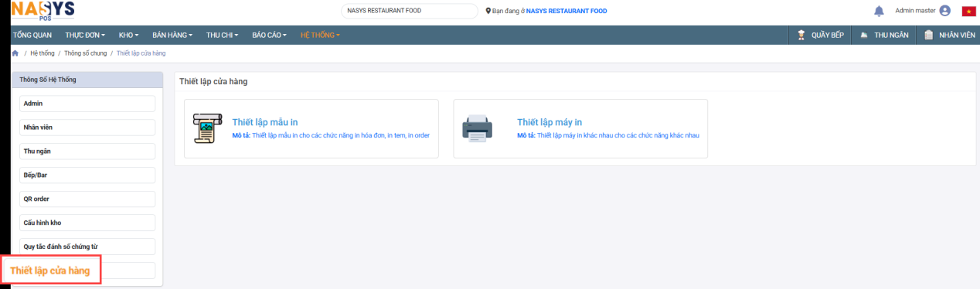Click the cashier icon beside Thu ngân

(x=864, y=36)
